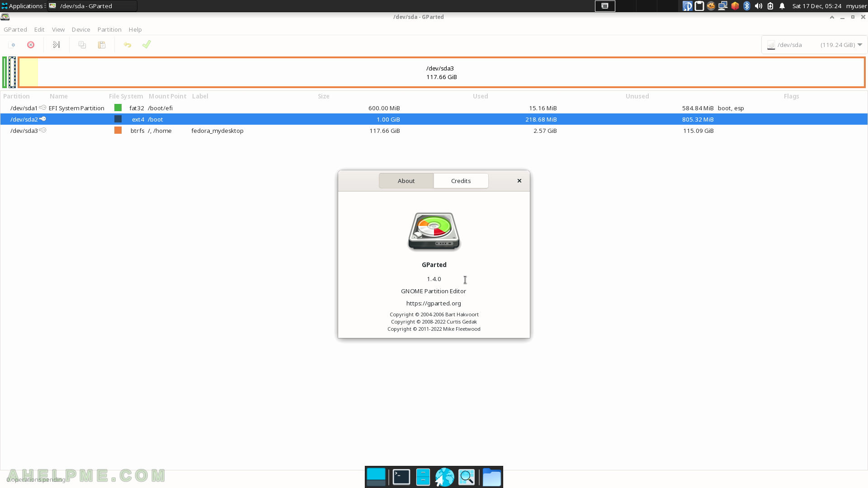Open the home folder dock icon
Viewport: 868px width, 488px height.
pyautogui.click(x=492, y=477)
